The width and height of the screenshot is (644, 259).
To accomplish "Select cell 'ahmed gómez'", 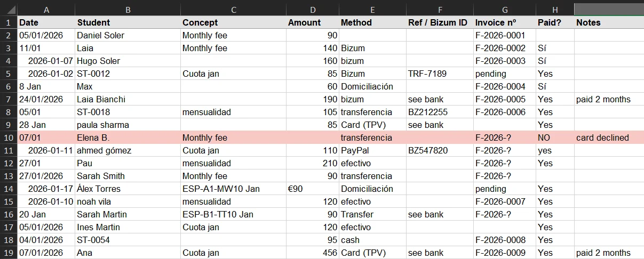I will [128, 150].
